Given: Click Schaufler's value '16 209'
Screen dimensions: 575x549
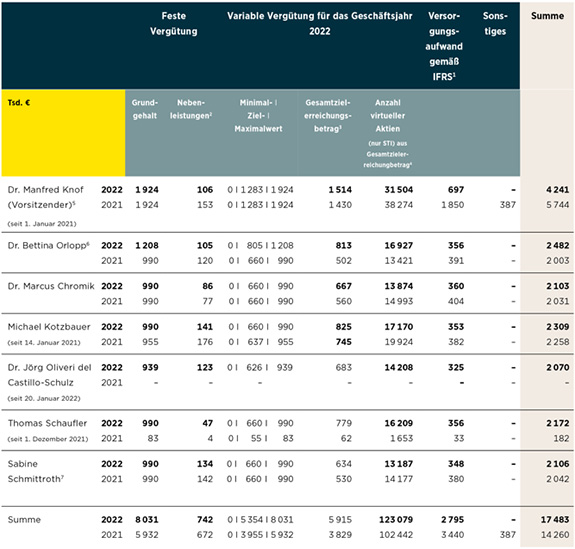Looking at the screenshot, I should pos(399,423).
